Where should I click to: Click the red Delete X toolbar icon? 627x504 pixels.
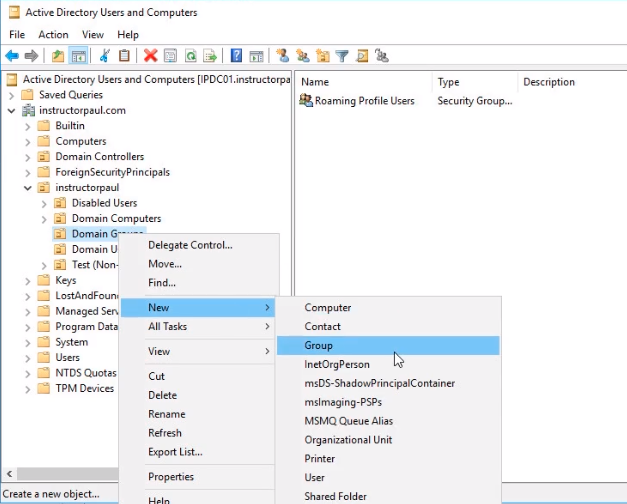coord(150,56)
